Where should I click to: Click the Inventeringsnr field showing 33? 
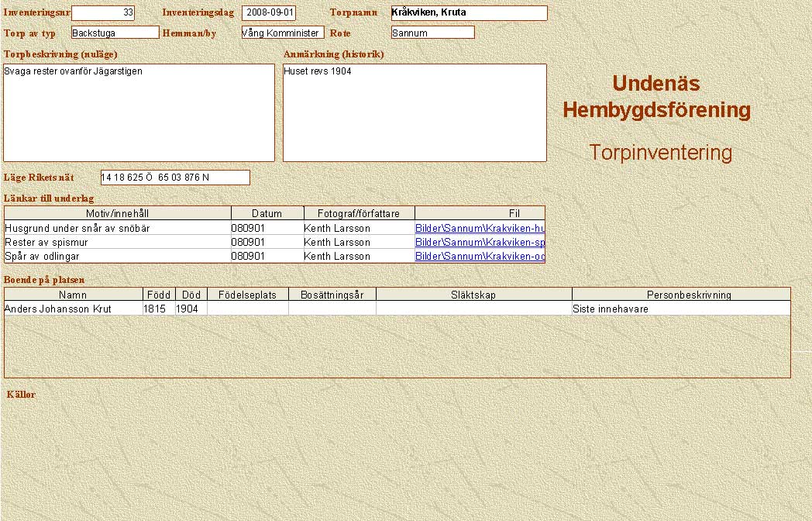[x=103, y=13]
